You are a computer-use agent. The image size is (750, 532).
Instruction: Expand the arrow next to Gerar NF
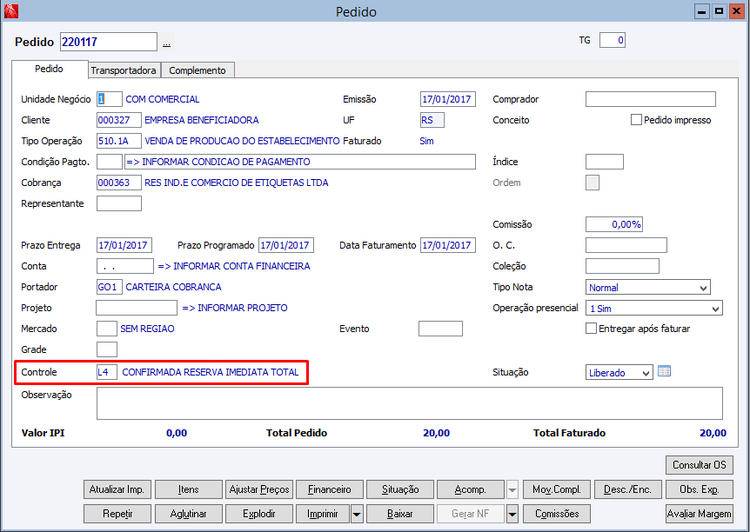512,514
